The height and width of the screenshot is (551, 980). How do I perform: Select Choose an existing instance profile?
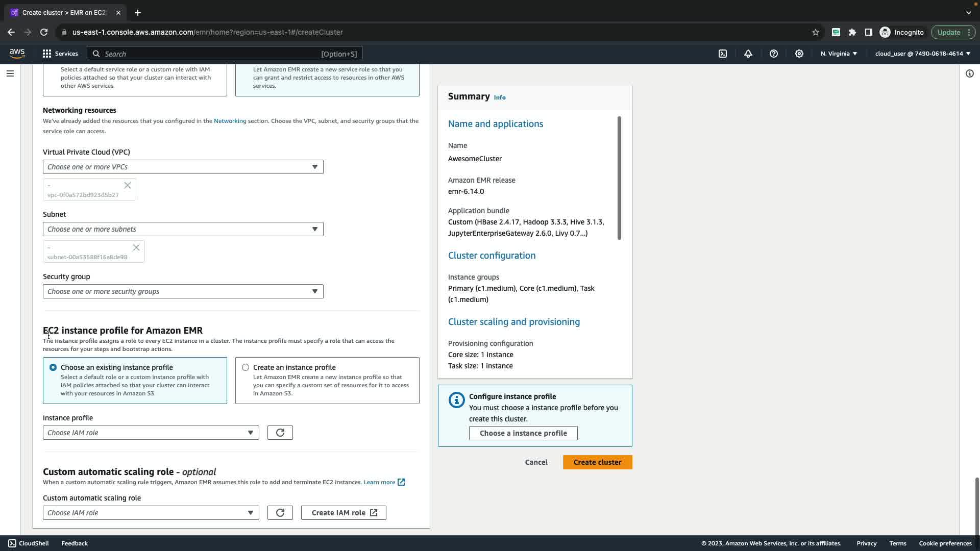coord(53,367)
